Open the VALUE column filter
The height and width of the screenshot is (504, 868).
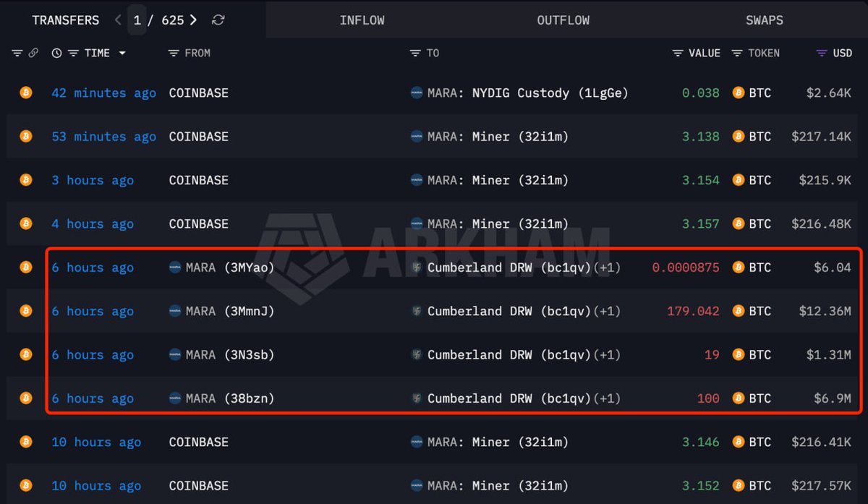[x=678, y=54]
